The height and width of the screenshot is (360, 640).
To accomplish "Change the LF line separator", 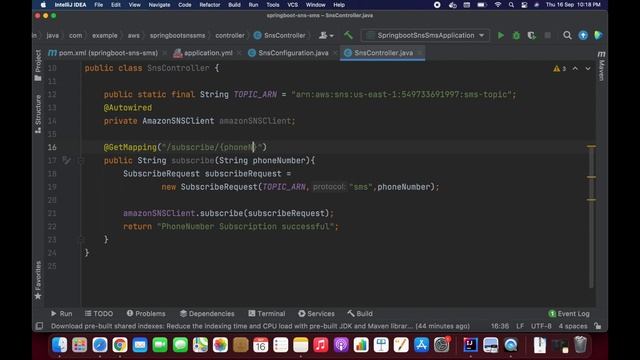I will tap(520, 326).
